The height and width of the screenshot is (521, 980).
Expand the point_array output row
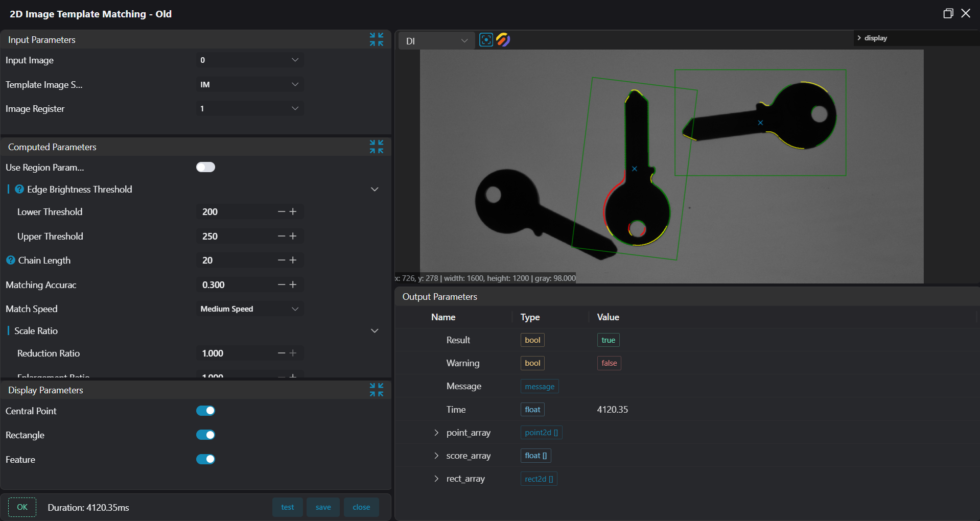point(436,433)
